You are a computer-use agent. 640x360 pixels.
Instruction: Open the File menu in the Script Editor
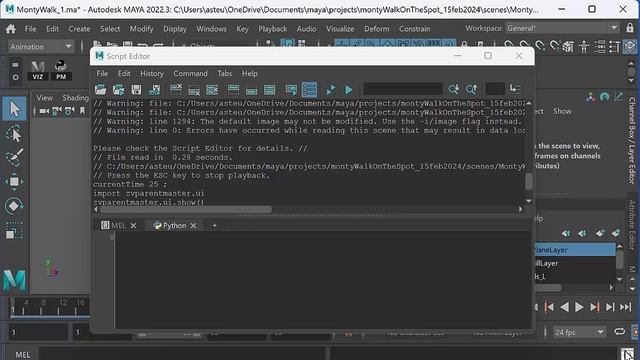point(102,73)
